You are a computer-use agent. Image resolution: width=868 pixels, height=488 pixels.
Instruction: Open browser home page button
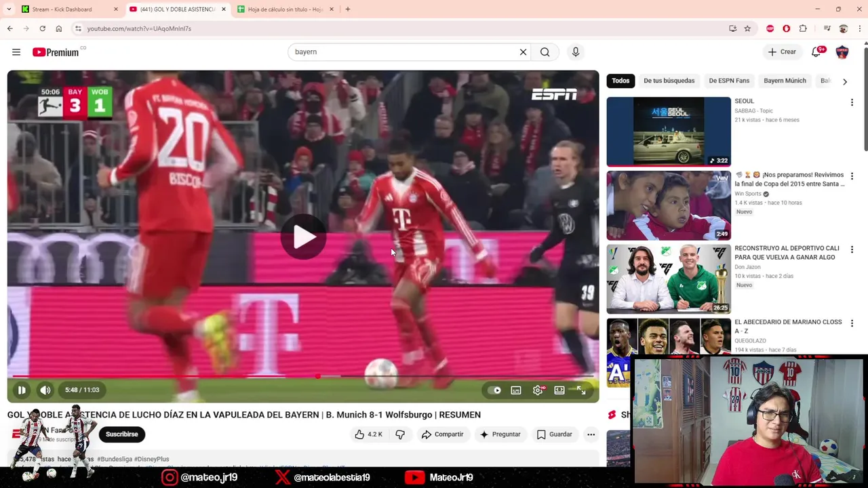(59, 28)
